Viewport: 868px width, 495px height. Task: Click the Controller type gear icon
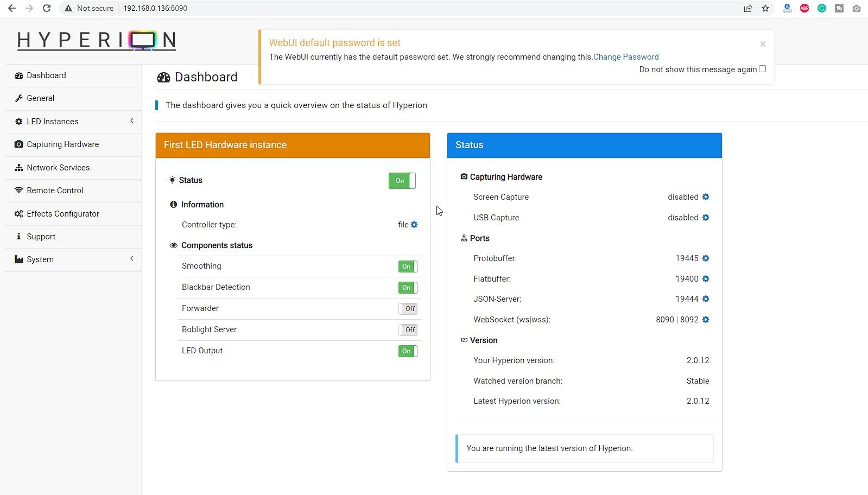(414, 225)
